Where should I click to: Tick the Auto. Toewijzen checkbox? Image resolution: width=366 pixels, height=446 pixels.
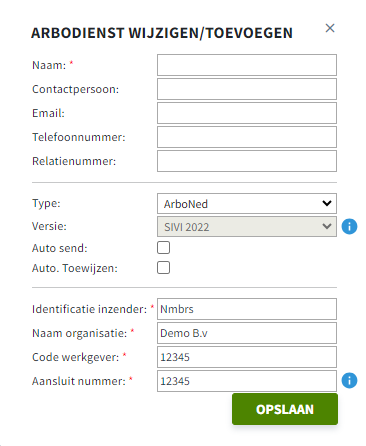(x=163, y=268)
